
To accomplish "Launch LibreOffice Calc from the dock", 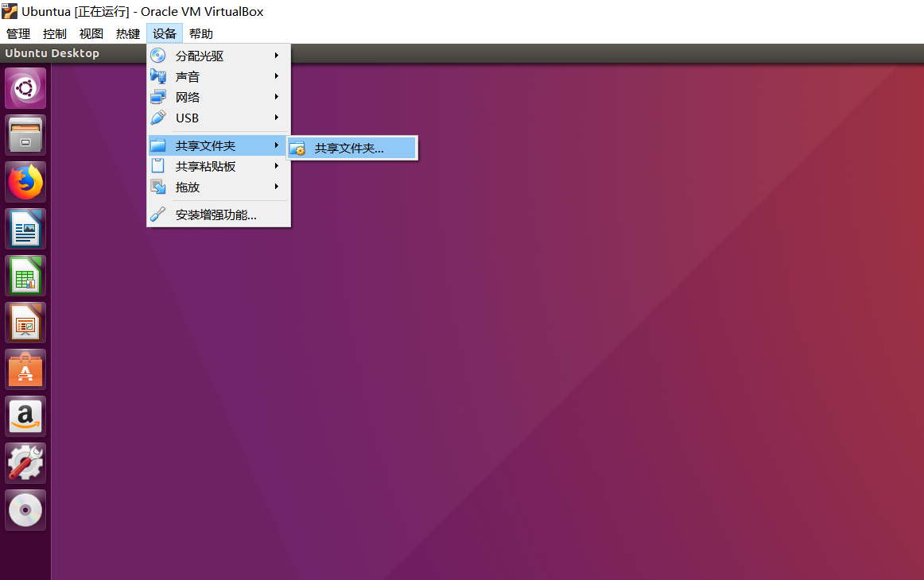I will click(x=25, y=276).
